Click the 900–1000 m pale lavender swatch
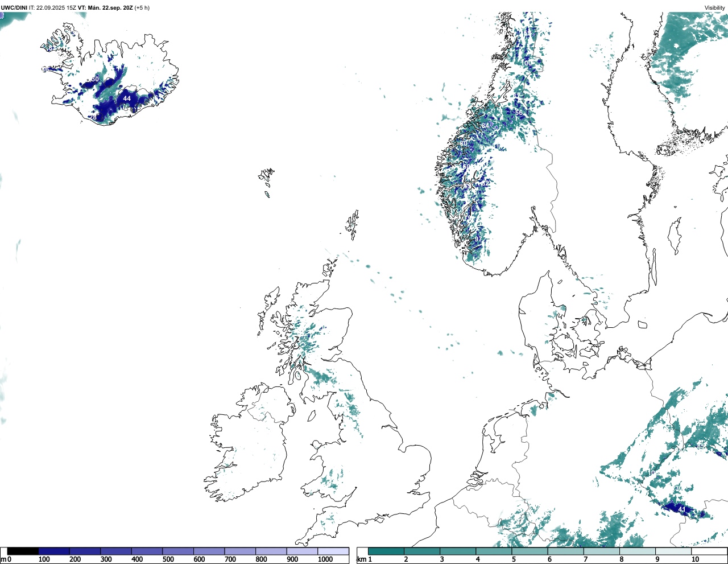The image size is (728, 564). pyautogui.click(x=302, y=551)
